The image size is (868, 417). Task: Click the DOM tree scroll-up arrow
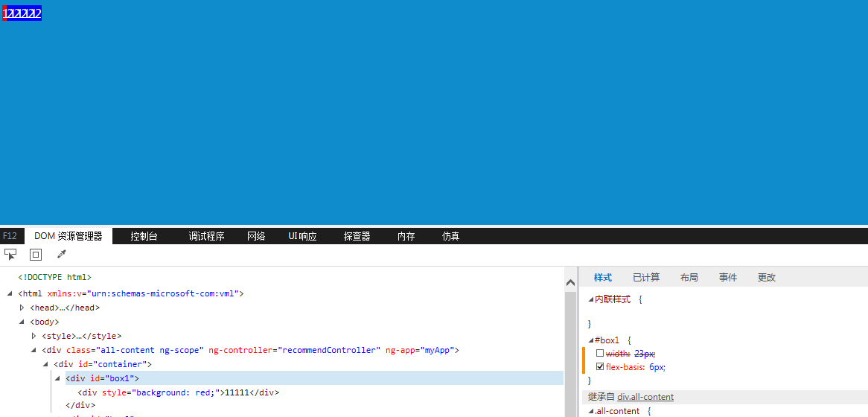point(570,282)
